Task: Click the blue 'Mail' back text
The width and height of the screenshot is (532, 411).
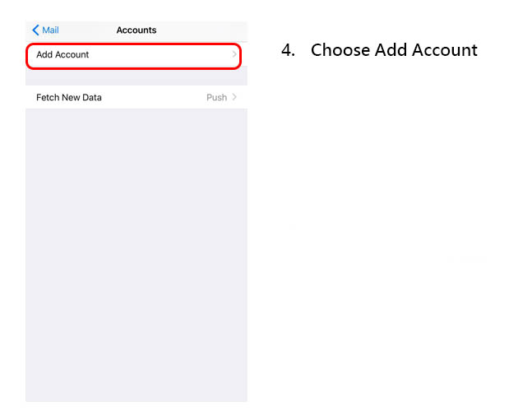Action: click(50, 30)
